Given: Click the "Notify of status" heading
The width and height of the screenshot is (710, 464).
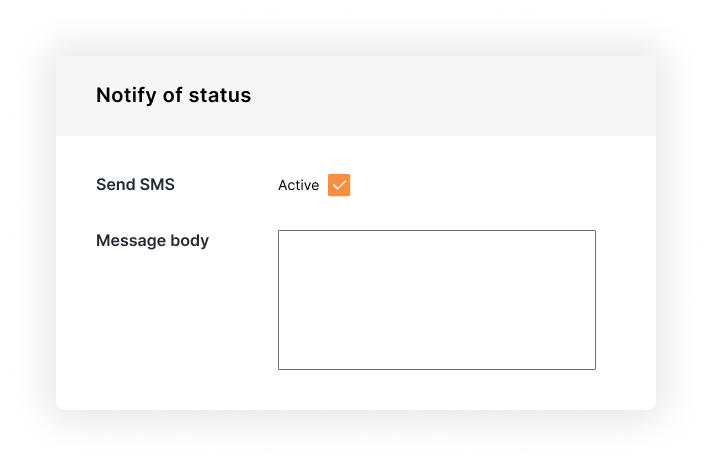Looking at the screenshot, I should tap(173, 96).
